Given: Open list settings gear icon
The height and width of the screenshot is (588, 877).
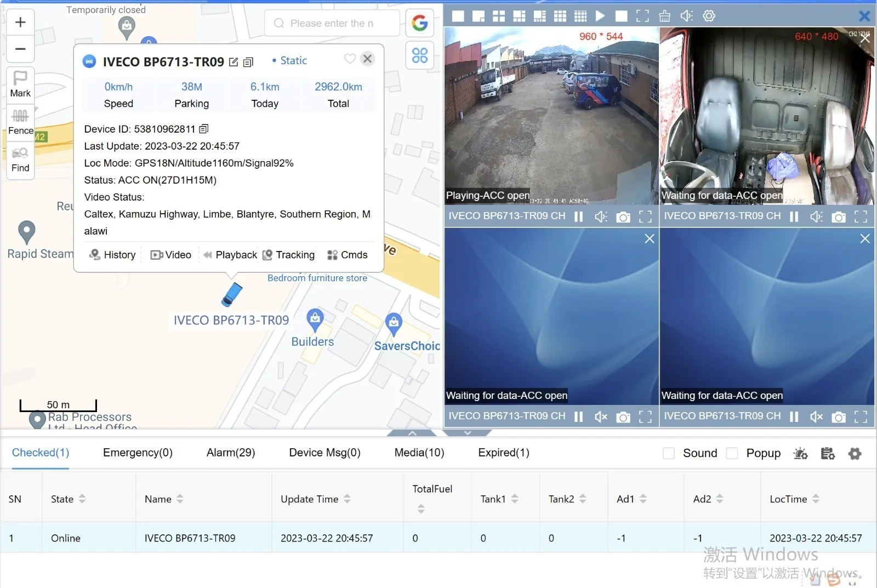Looking at the screenshot, I should point(855,453).
